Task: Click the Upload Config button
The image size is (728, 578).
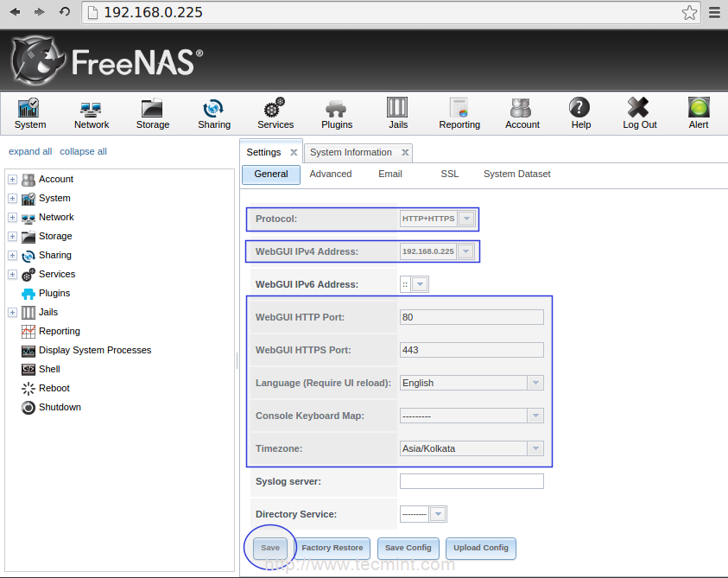Action: (480, 549)
